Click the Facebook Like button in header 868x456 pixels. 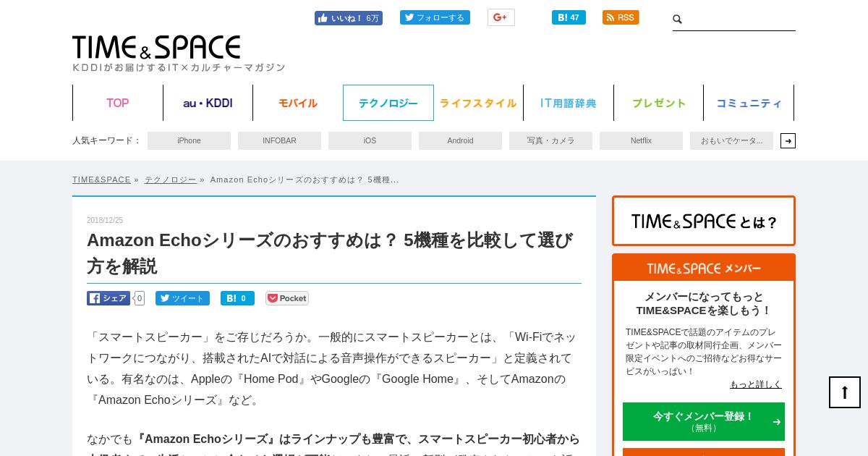pos(349,18)
